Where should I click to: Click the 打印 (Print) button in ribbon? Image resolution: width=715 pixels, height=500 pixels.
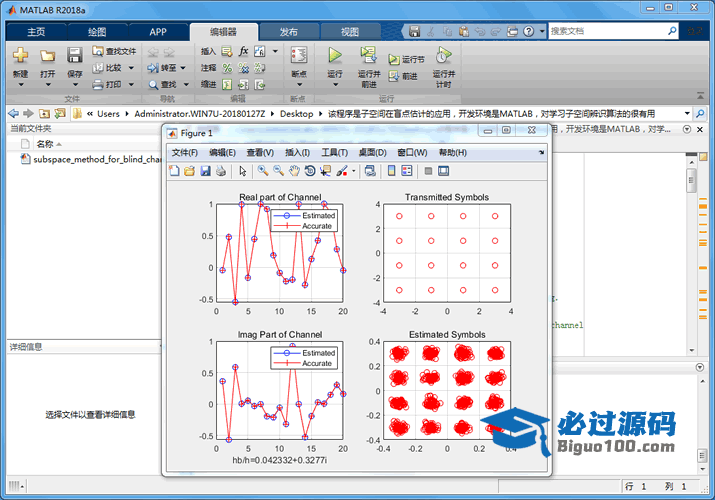point(108,84)
